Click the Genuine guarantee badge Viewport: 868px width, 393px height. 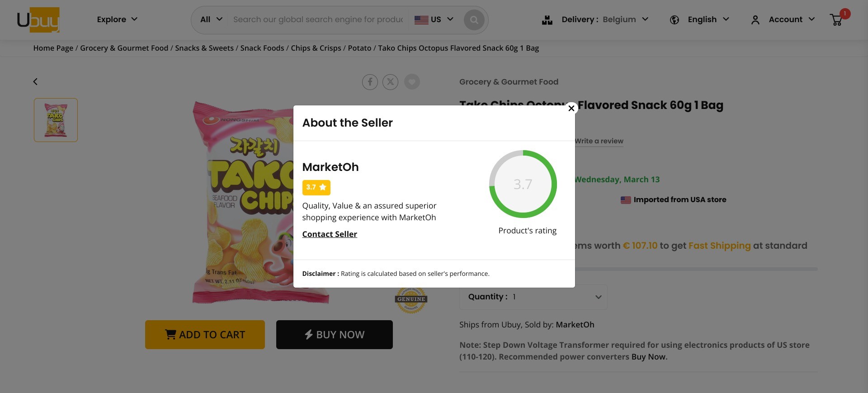(411, 299)
